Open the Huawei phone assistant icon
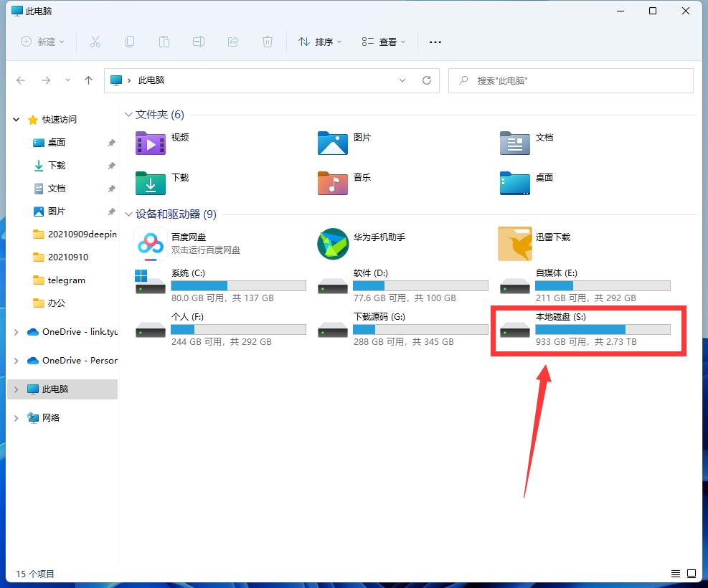Image resolution: width=708 pixels, height=588 pixels. [x=333, y=244]
